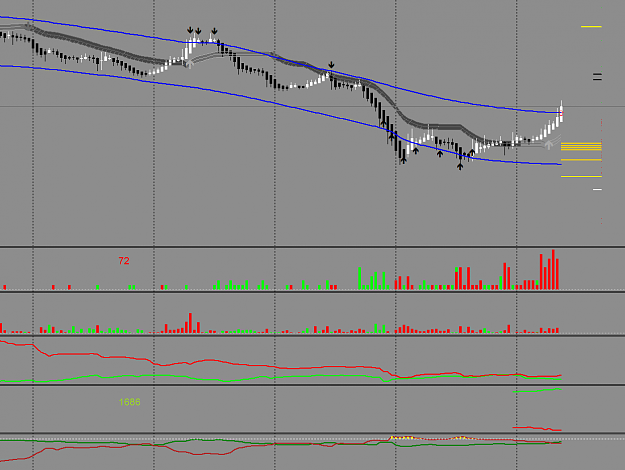The image size is (625, 470).
Task: Select the topmost yellow level line at right
Action: [591, 27]
